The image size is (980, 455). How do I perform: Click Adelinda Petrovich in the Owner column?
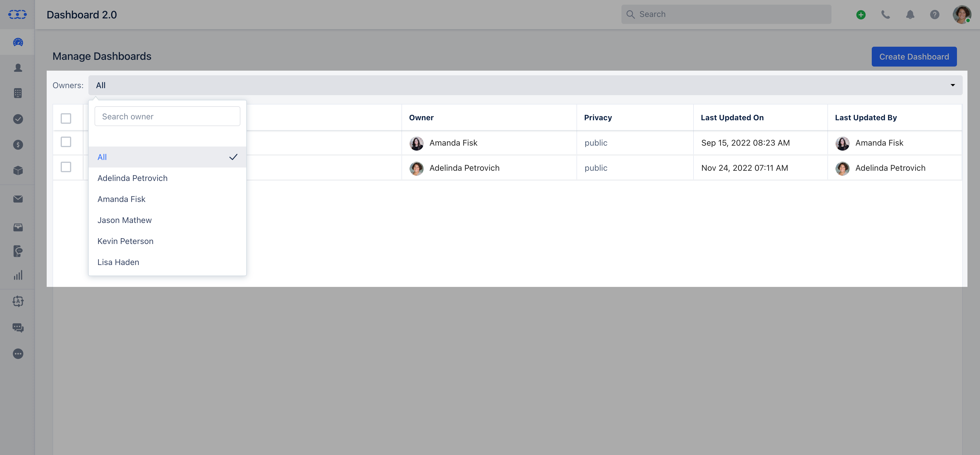(464, 168)
